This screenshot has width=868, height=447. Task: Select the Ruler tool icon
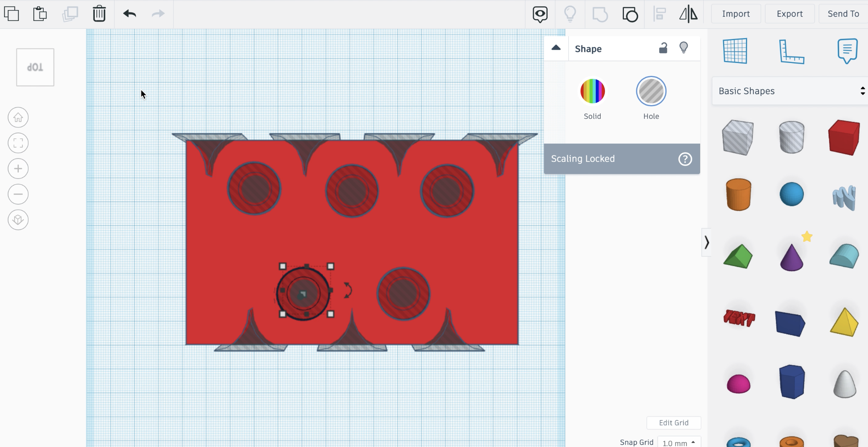pyautogui.click(x=791, y=51)
